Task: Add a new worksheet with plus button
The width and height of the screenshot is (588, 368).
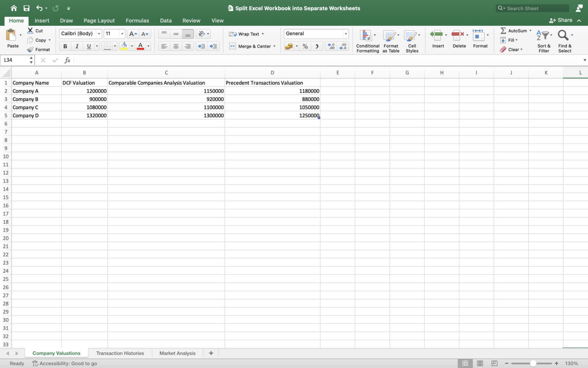Action: [x=211, y=353]
